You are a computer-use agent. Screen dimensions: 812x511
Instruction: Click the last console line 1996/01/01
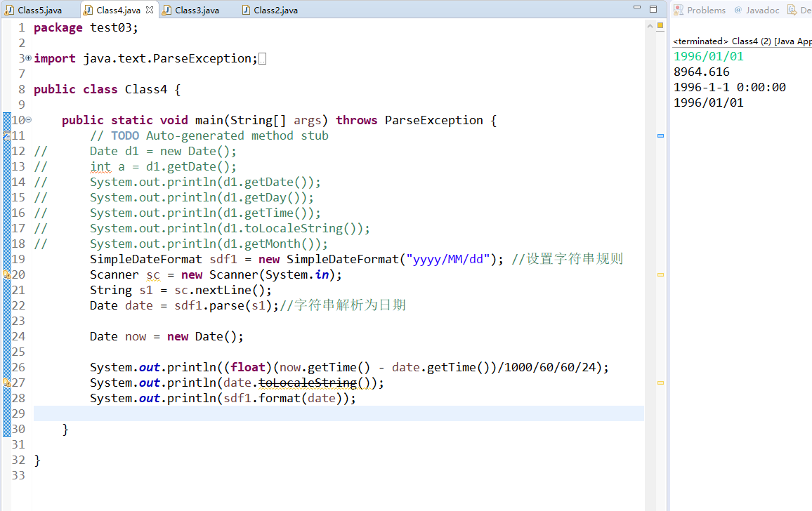click(x=709, y=102)
